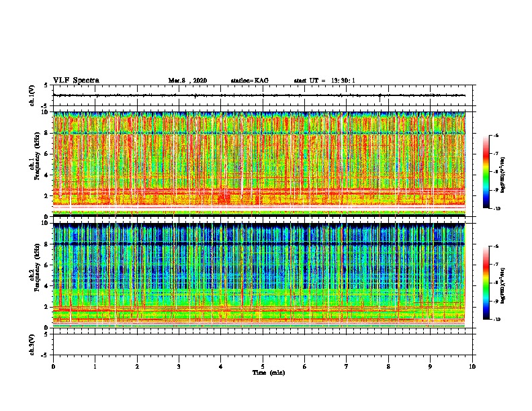Click the ch.2 spectrogram image panel
This screenshot has width=532, height=411.
pos(259,275)
